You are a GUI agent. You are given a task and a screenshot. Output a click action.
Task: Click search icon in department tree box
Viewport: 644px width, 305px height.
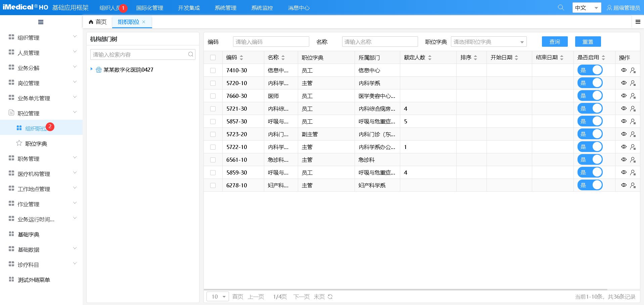coord(191,54)
